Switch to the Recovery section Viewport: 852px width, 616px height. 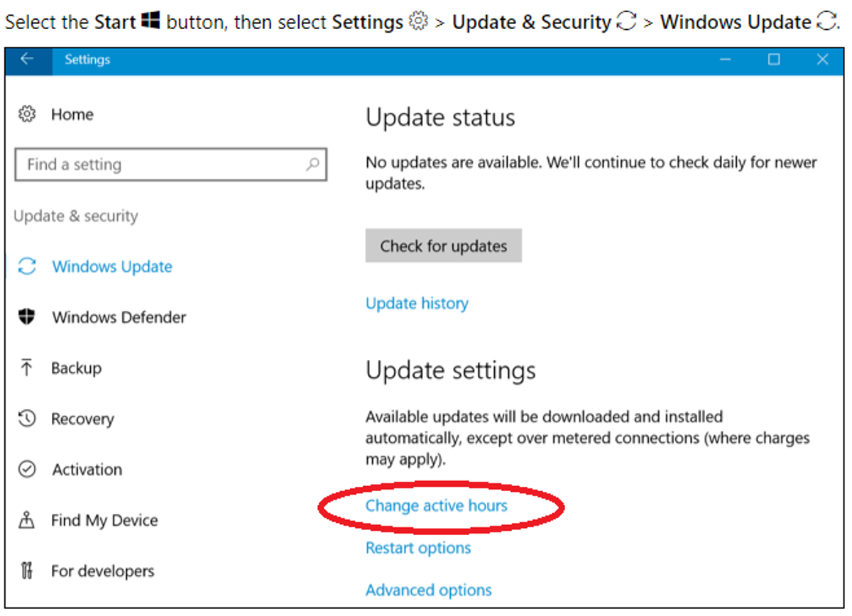pos(82,419)
